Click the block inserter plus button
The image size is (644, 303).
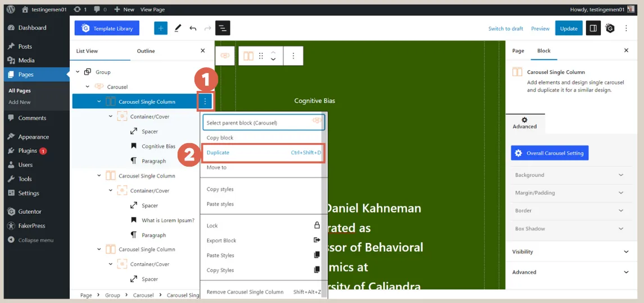(161, 28)
